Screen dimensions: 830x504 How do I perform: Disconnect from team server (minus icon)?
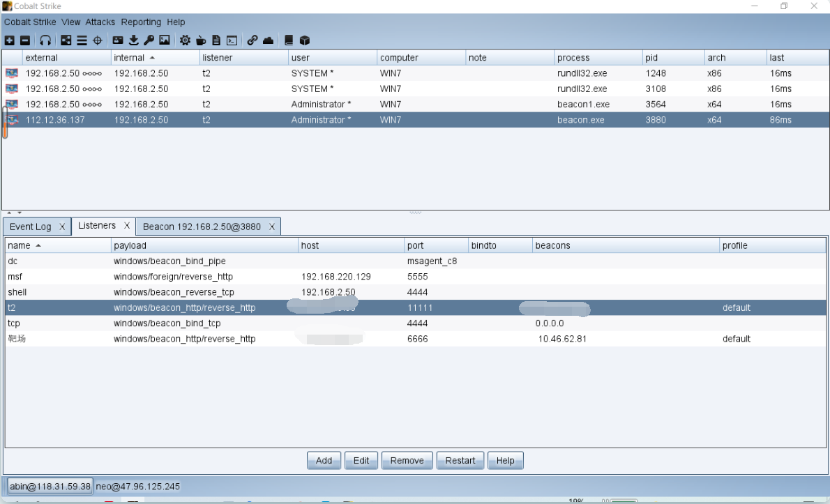point(25,40)
